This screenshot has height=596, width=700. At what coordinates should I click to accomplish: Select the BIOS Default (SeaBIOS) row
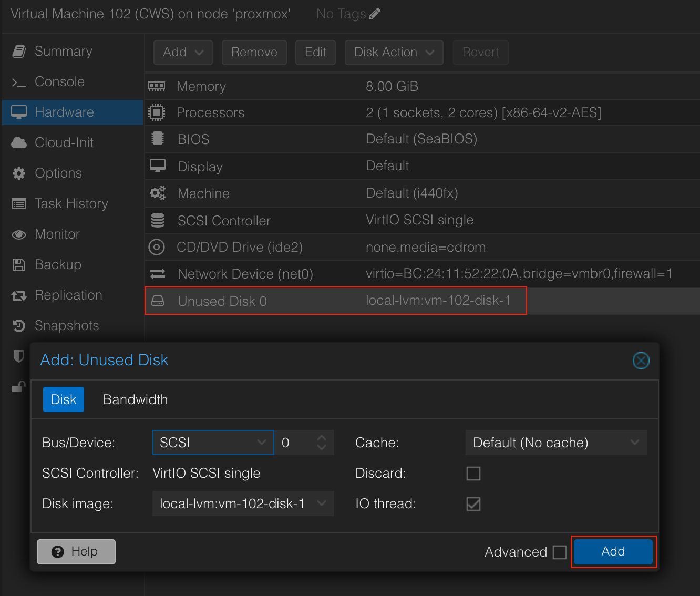click(x=423, y=139)
